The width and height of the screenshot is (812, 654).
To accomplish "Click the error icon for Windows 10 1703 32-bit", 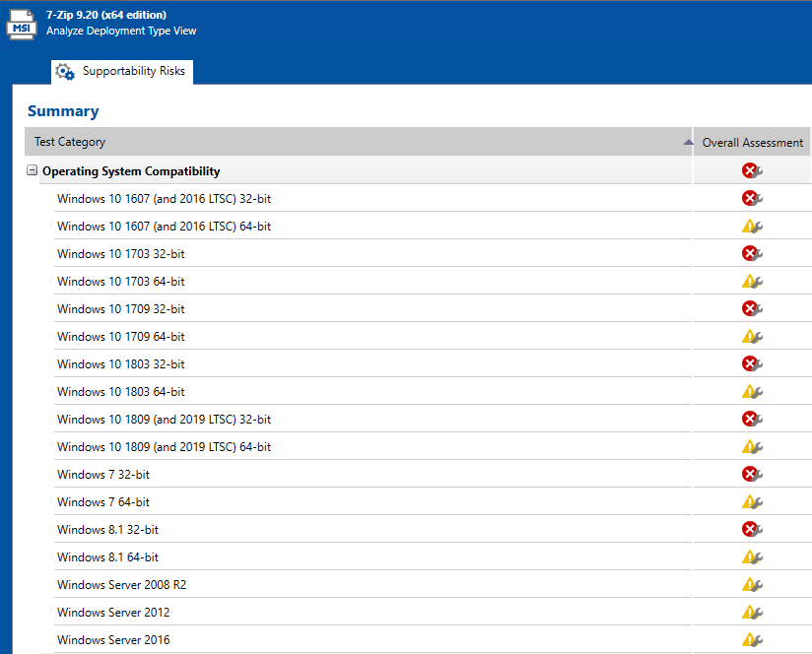I will tap(752, 254).
